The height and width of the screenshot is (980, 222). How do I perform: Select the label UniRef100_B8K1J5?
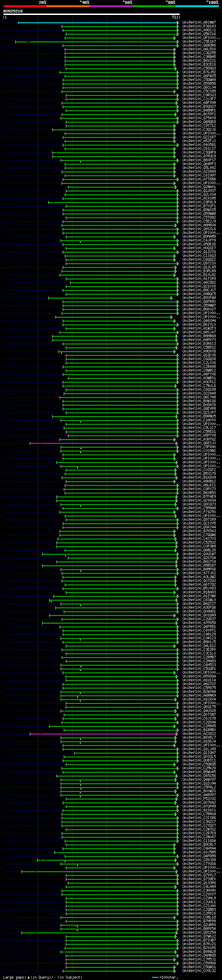click(199, 642)
